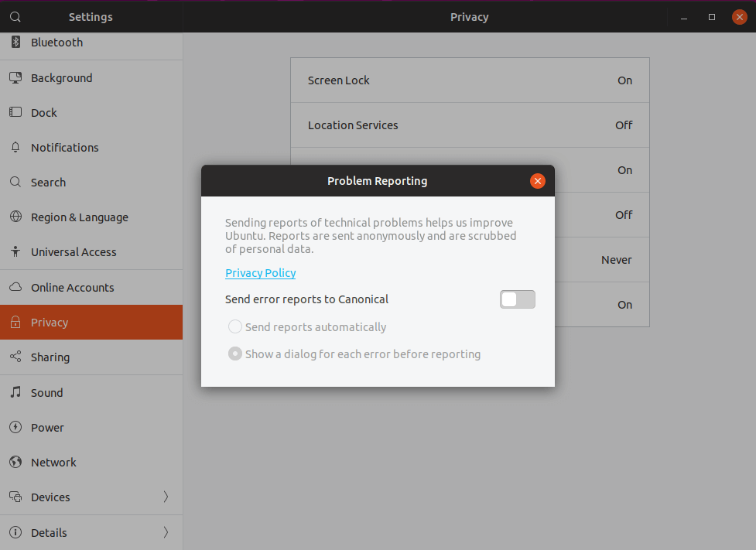Open the Network settings panel
Viewport: 756px width, 550px height.
pyautogui.click(x=53, y=463)
